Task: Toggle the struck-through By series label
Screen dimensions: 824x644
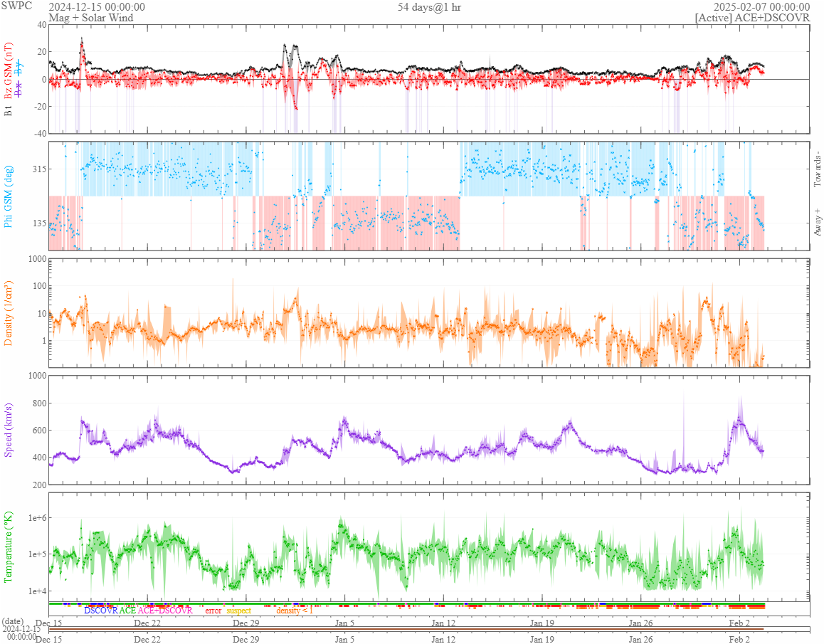Action: coord(19,68)
